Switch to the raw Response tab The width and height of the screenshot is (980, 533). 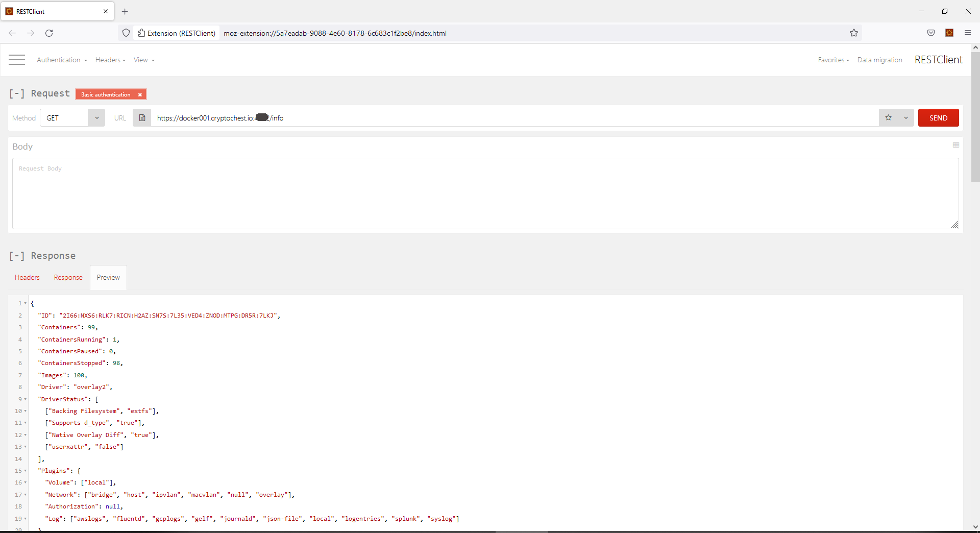(68, 278)
